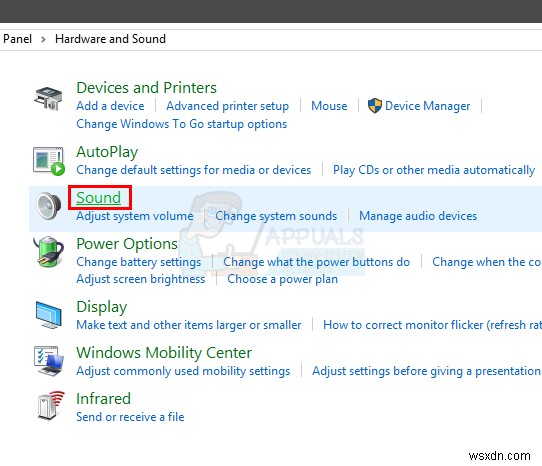Viewport: 542px width, 466px height.
Task: Change Windows To Go startup options
Action: tap(181, 124)
